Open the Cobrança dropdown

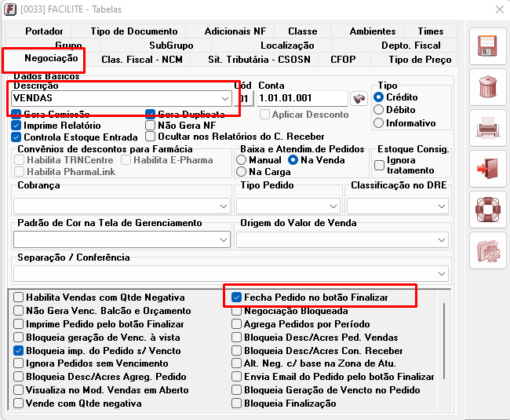[223, 206]
